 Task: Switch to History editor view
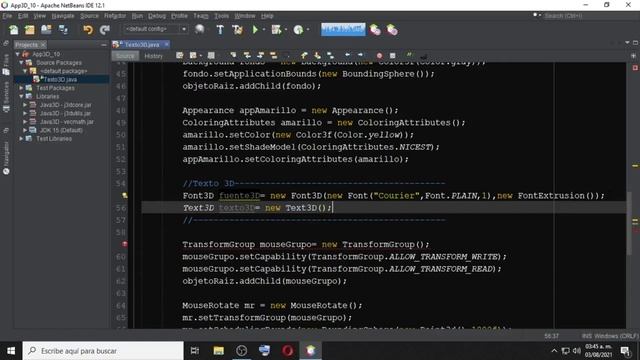pyautogui.click(x=153, y=56)
